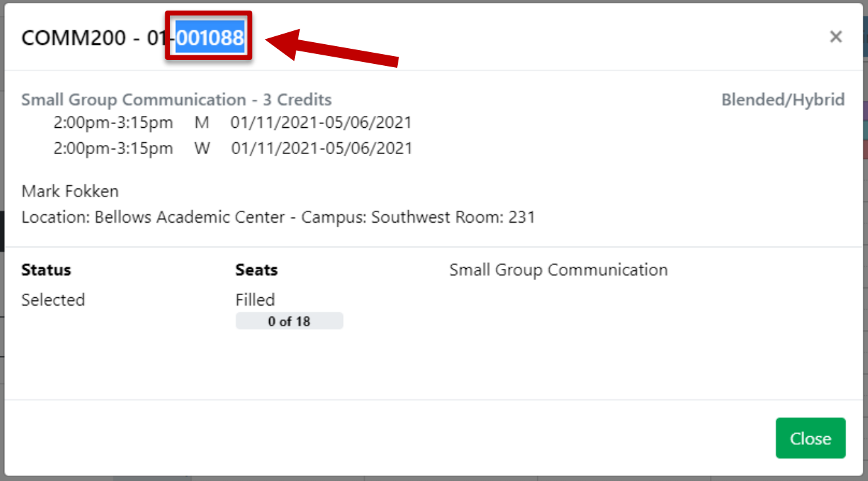
Task: Click the Location Bellows Academic Center line
Action: tap(278, 217)
